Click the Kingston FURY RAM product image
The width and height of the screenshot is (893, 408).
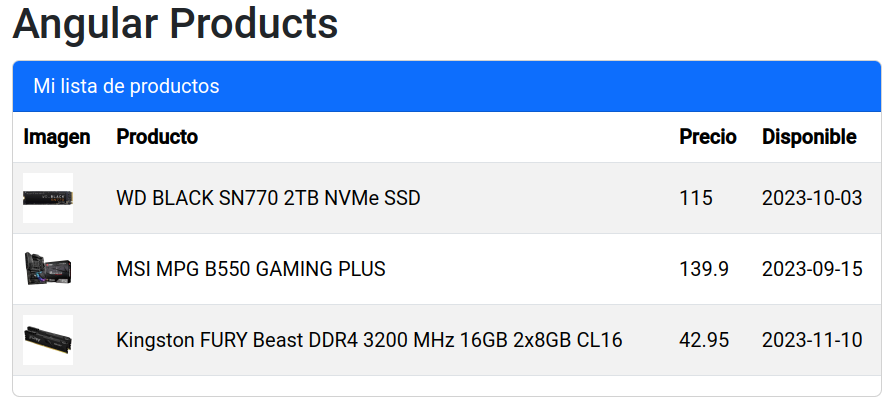point(48,340)
